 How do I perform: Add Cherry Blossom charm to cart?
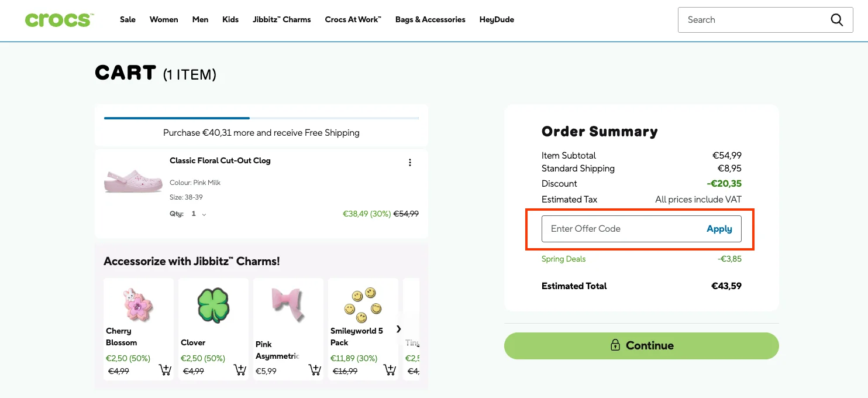[x=165, y=370]
